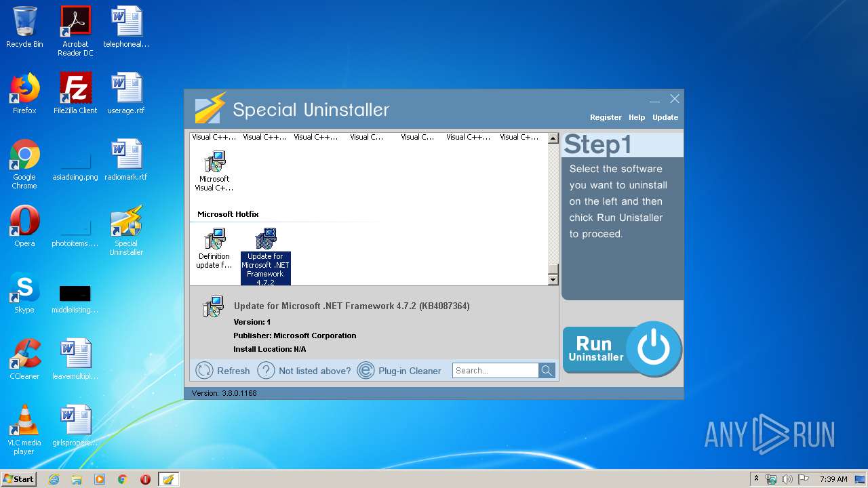The width and height of the screenshot is (868, 488).
Task: Launch CCleaner desktop shortcut
Action: [24, 359]
